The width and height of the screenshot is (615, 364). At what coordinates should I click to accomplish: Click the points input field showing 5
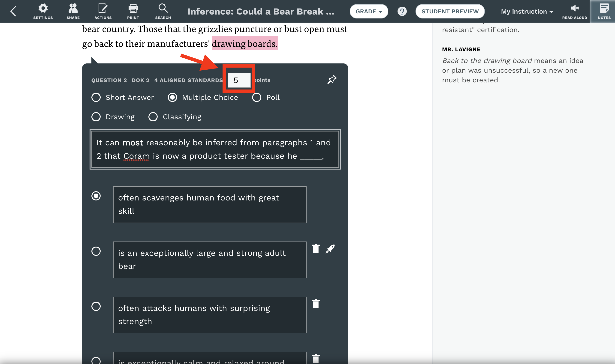tap(239, 80)
